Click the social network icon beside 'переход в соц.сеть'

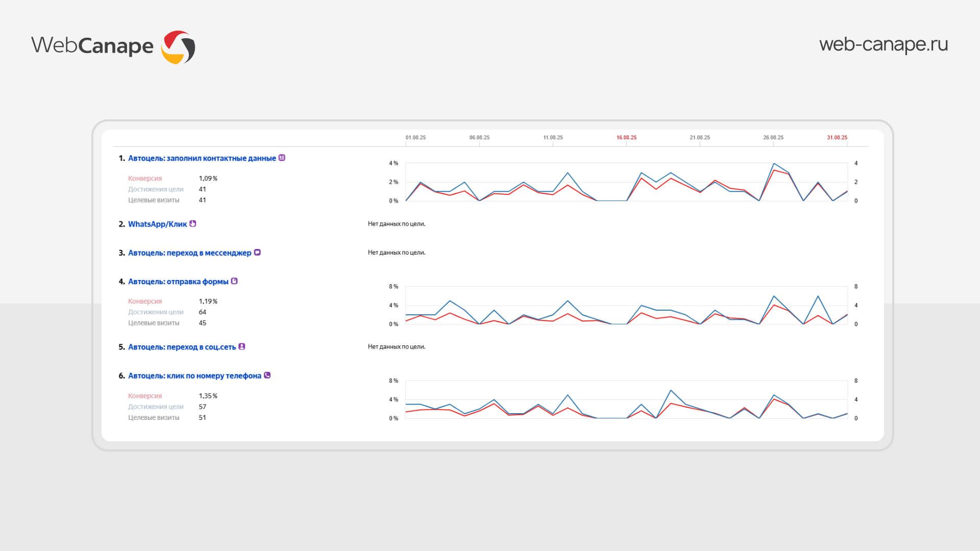[242, 346]
